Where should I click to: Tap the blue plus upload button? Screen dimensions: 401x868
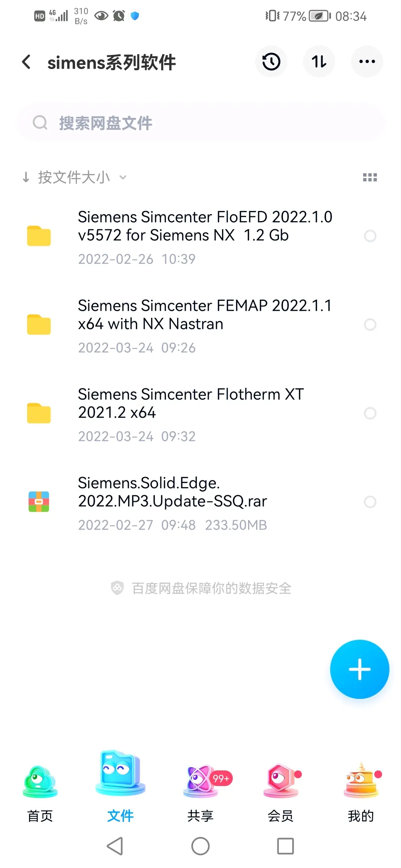click(359, 669)
